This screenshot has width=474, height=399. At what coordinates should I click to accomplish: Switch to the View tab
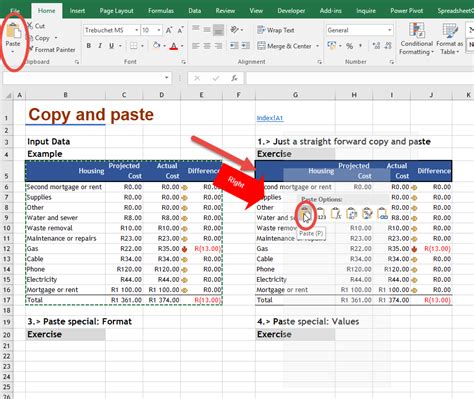tap(256, 11)
